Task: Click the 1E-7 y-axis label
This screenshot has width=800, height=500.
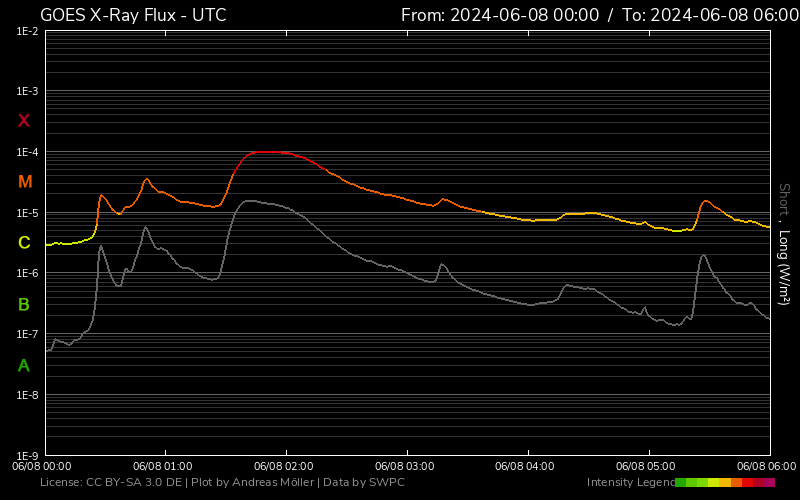Action: point(27,334)
